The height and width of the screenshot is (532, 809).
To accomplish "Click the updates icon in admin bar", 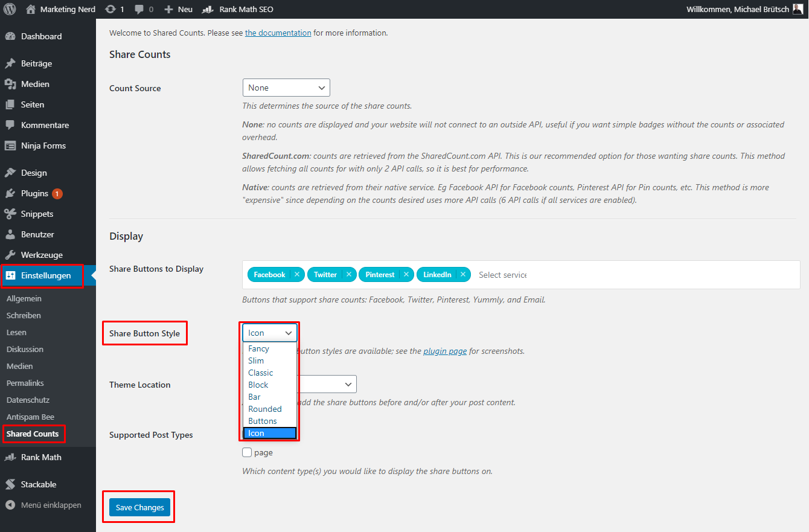I will [110, 9].
